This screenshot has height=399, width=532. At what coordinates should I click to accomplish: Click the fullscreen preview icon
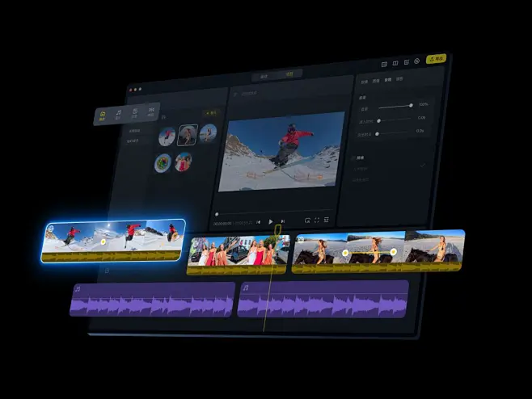pos(316,220)
